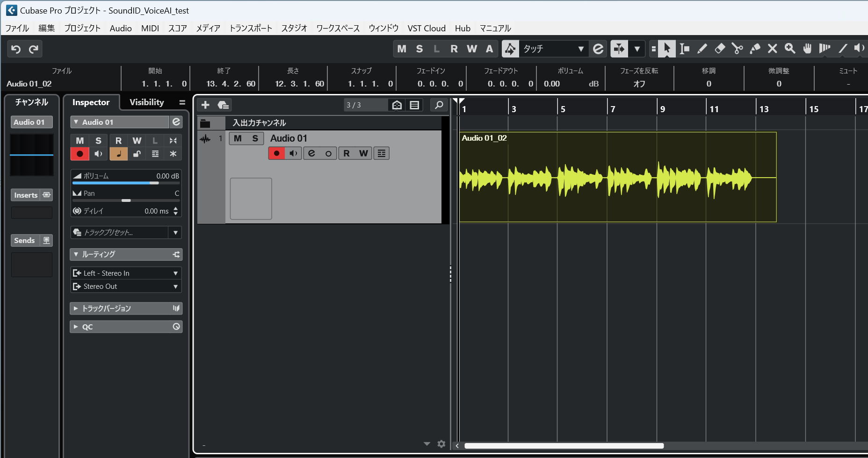Expand the QC section
This screenshot has width=868, height=458.
76,327
